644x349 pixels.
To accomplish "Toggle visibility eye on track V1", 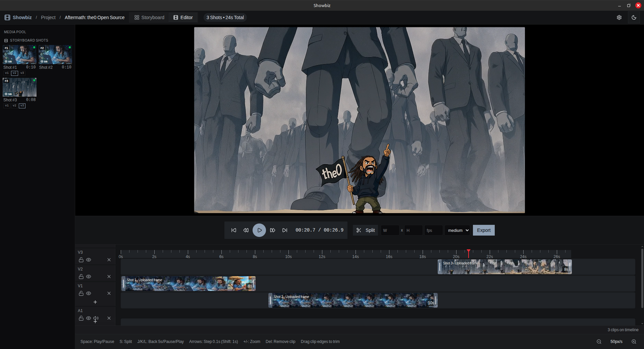I will (89, 293).
